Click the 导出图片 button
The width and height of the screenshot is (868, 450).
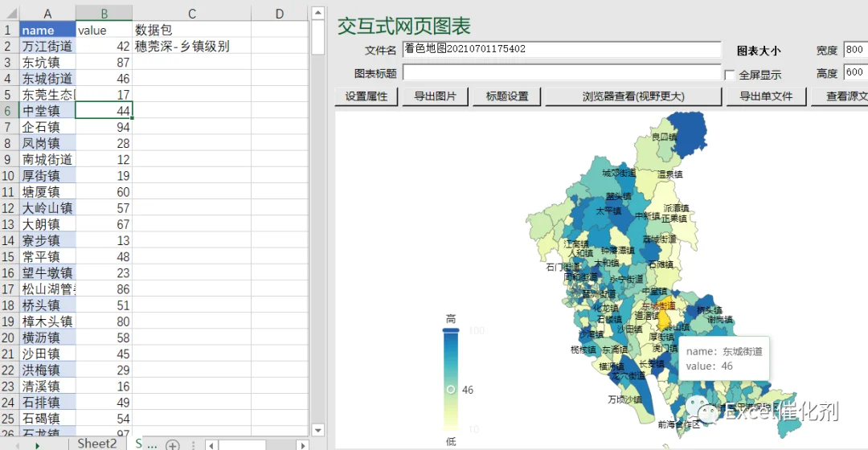(x=436, y=96)
